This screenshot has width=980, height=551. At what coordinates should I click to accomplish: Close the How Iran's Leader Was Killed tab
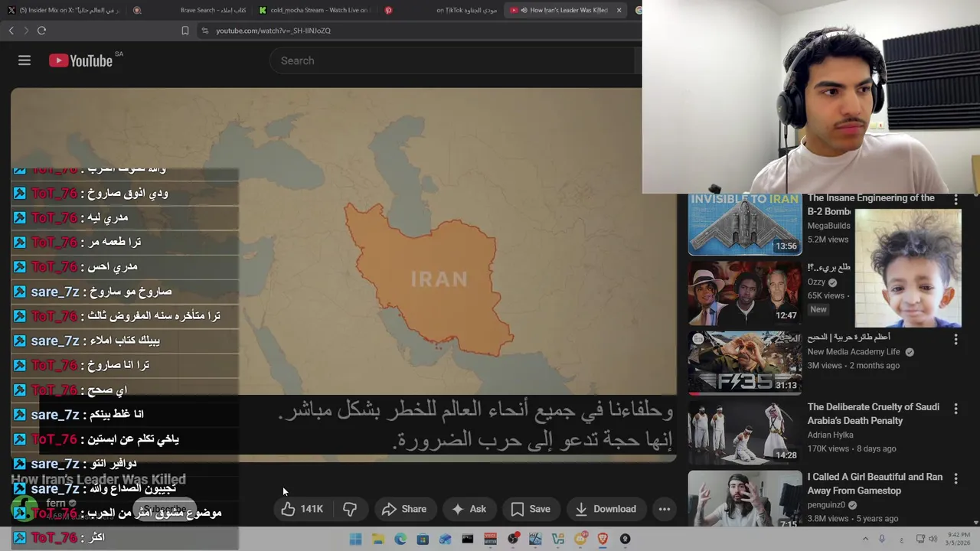[619, 10]
